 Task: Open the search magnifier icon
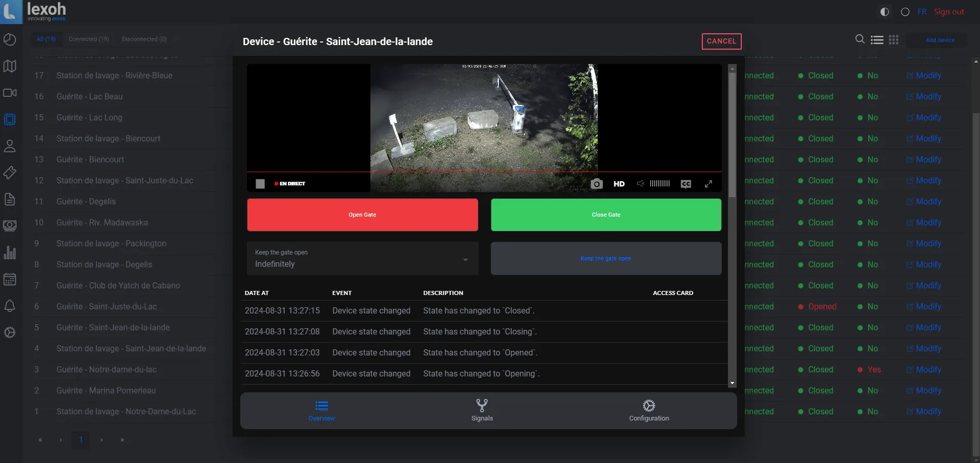tap(860, 39)
